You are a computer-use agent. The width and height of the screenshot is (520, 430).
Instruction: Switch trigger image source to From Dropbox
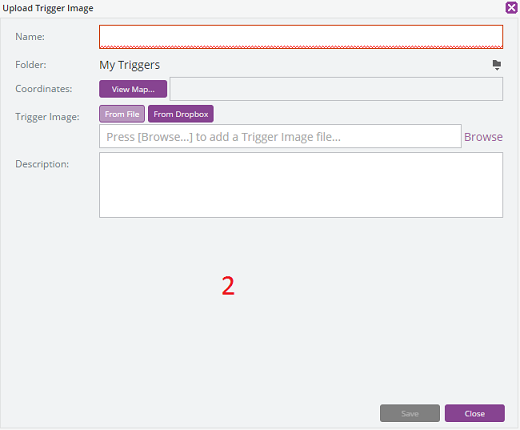click(x=181, y=114)
